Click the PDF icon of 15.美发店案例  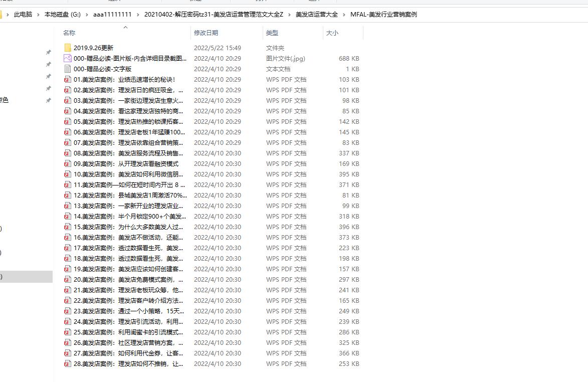click(68, 227)
